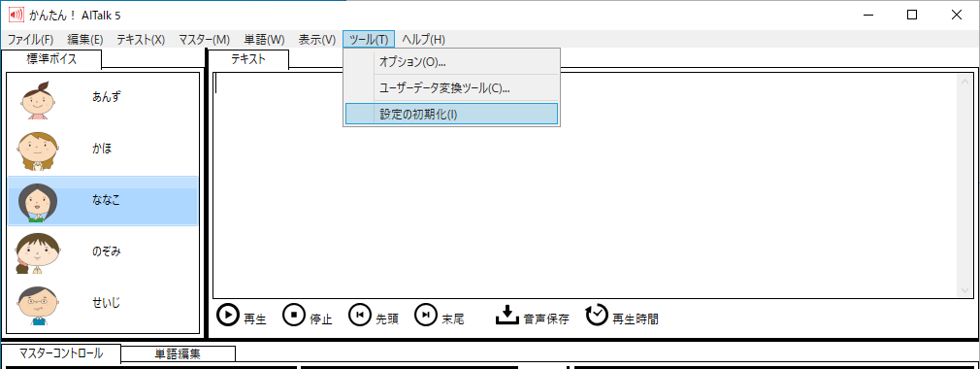Open the マスター(M) menu

coord(205,40)
